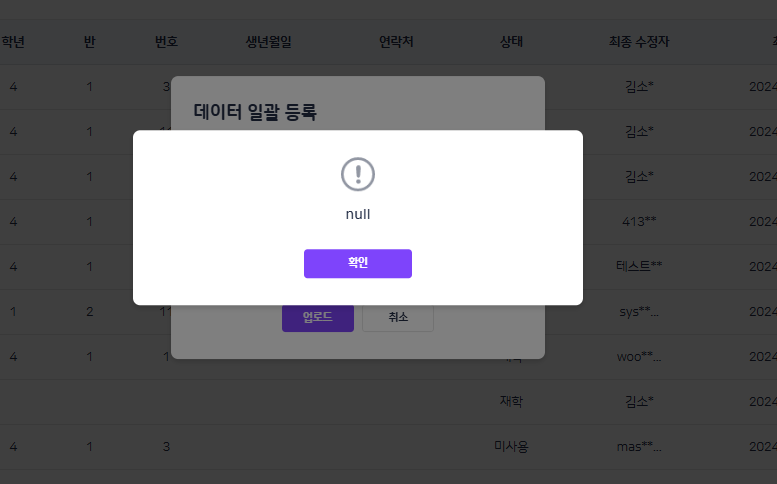Click the woo** modifier cell

pos(638,356)
